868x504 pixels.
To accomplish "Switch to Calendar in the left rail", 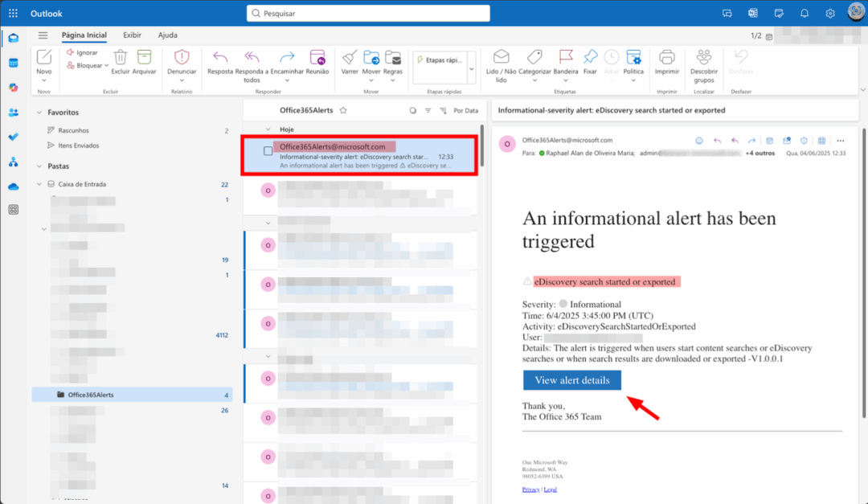I will tap(14, 63).
